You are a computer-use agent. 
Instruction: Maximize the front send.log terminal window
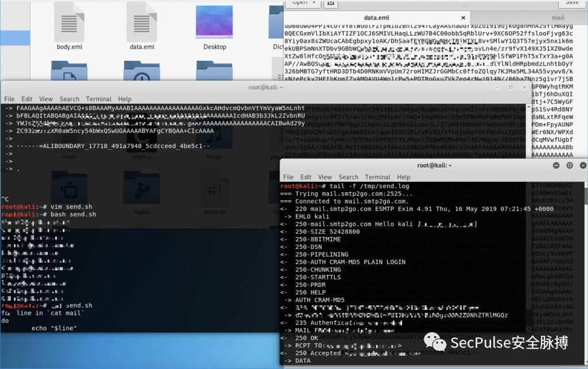(570, 165)
